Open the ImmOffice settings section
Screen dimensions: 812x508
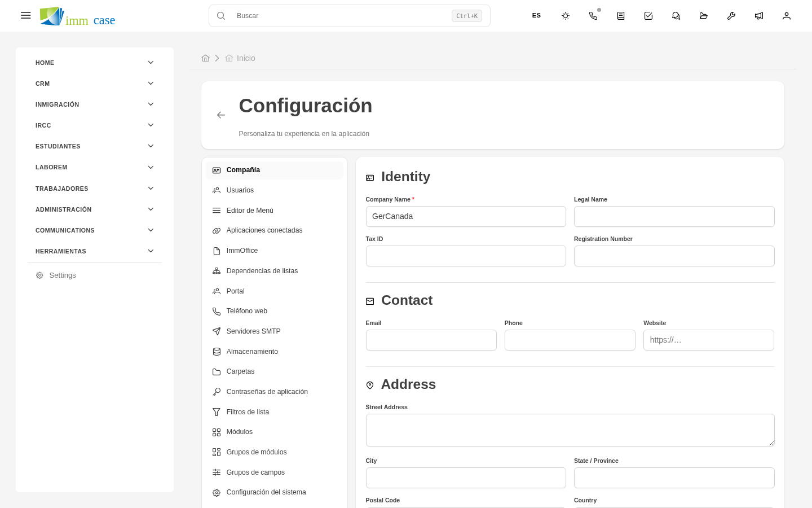tap(275, 251)
